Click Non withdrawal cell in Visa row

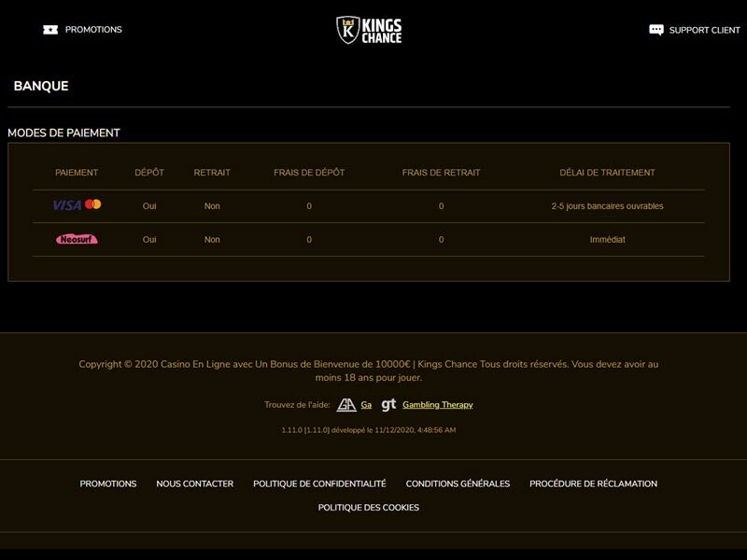(x=212, y=206)
